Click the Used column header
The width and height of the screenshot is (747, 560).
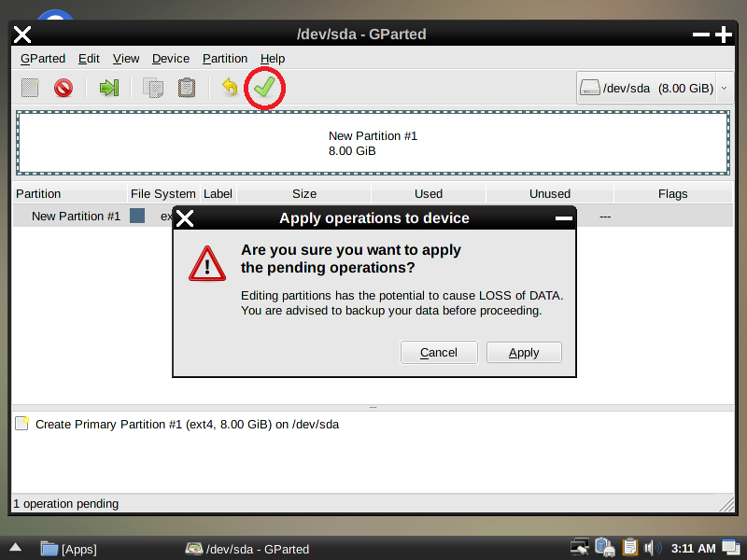point(429,194)
